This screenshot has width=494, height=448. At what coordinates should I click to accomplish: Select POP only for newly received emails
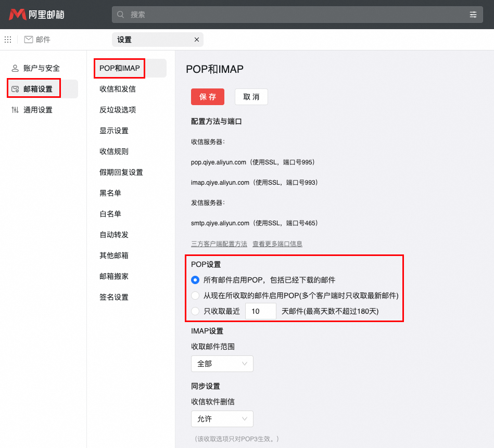pyautogui.click(x=195, y=295)
